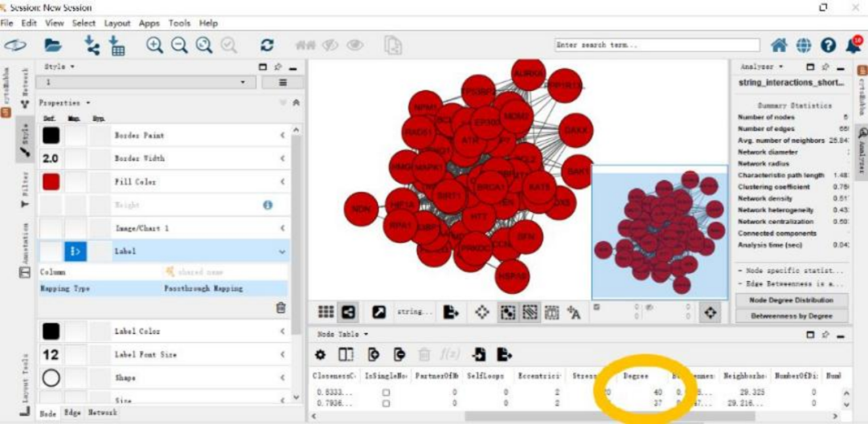Zoom in on the network view

pos(154,45)
